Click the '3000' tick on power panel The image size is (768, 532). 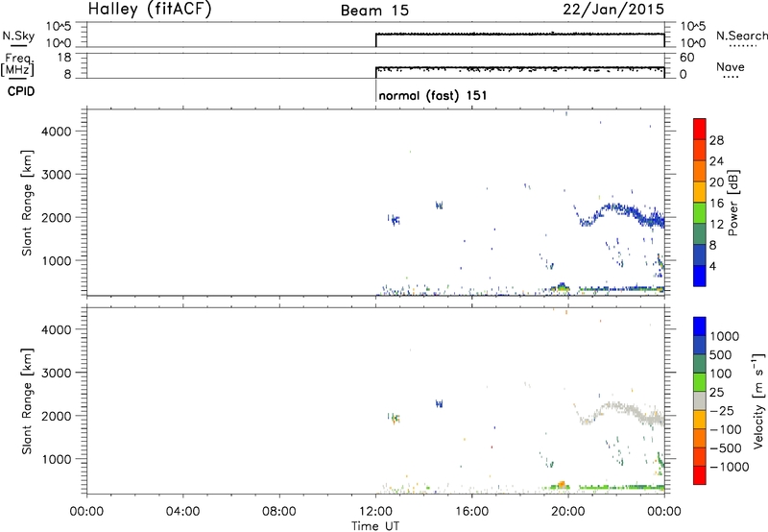(x=57, y=175)
